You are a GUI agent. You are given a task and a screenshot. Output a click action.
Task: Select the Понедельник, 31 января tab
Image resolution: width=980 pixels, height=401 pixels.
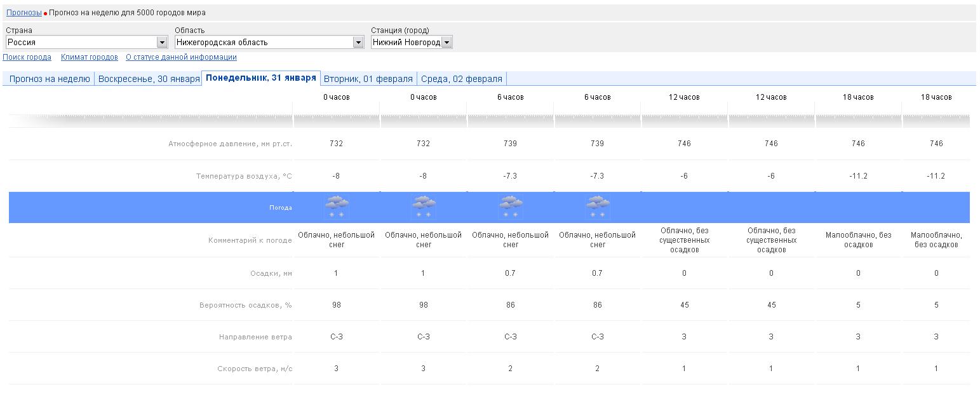point(261,78)
